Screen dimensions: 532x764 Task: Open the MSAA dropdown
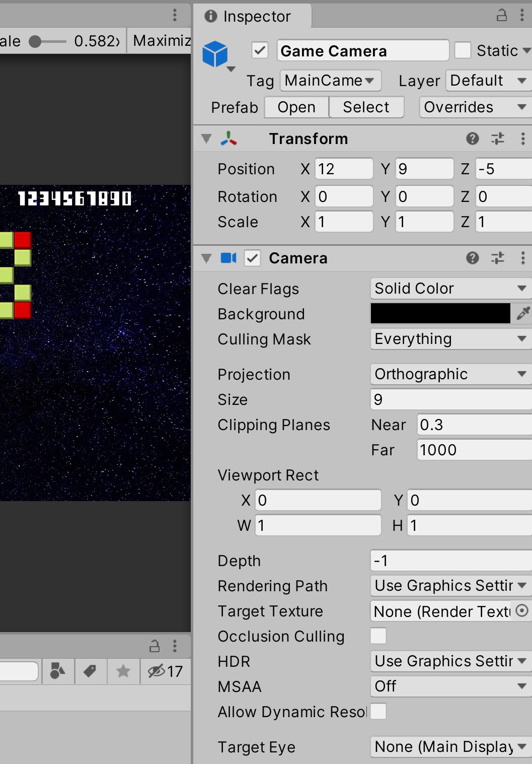(x=451, y=686)
